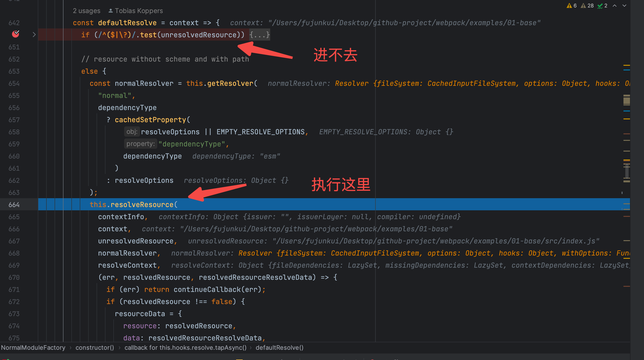Click the line number 664 gutter
Screen dimensions: 644x360
pos(14,205)
